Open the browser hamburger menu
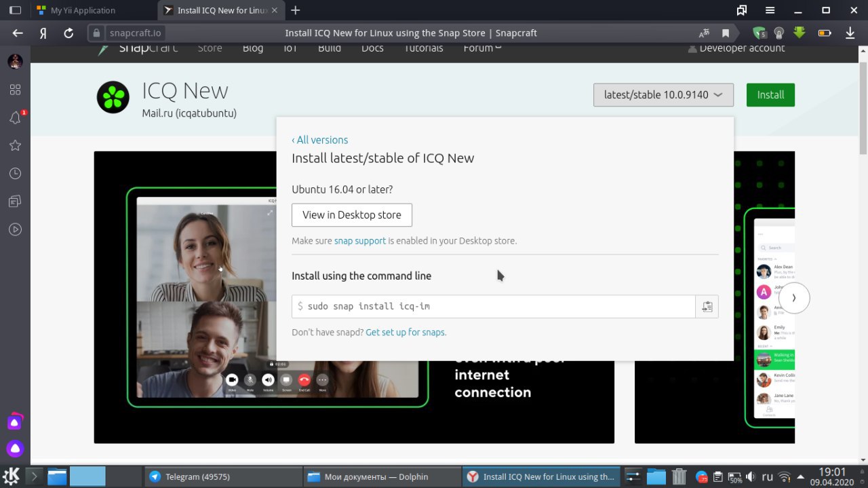 (x=770, y=10)
